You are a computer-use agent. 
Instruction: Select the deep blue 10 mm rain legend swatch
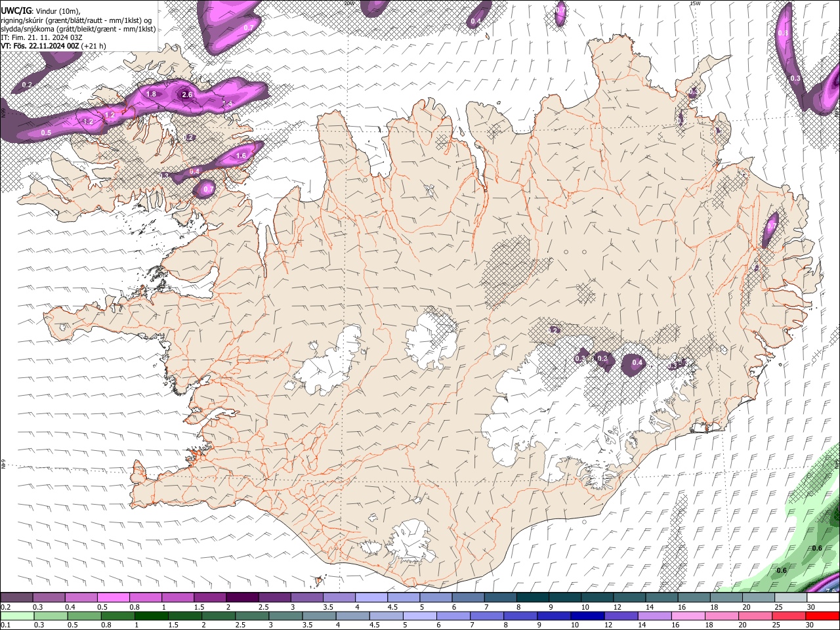[587, 616]
